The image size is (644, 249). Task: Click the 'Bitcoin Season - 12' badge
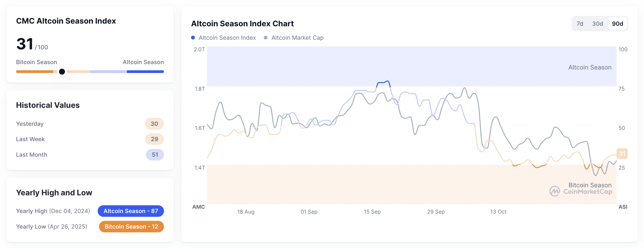[x=131, y=226]
